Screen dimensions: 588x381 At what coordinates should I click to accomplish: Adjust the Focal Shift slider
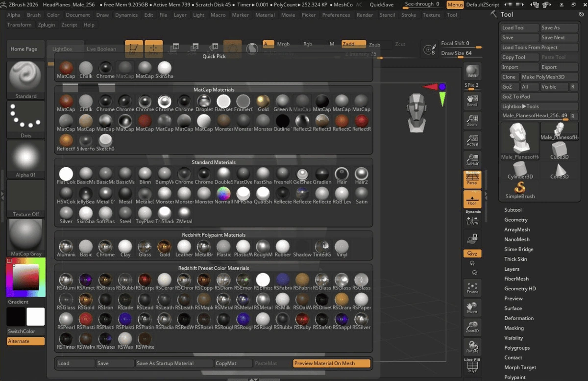(461, 44)
